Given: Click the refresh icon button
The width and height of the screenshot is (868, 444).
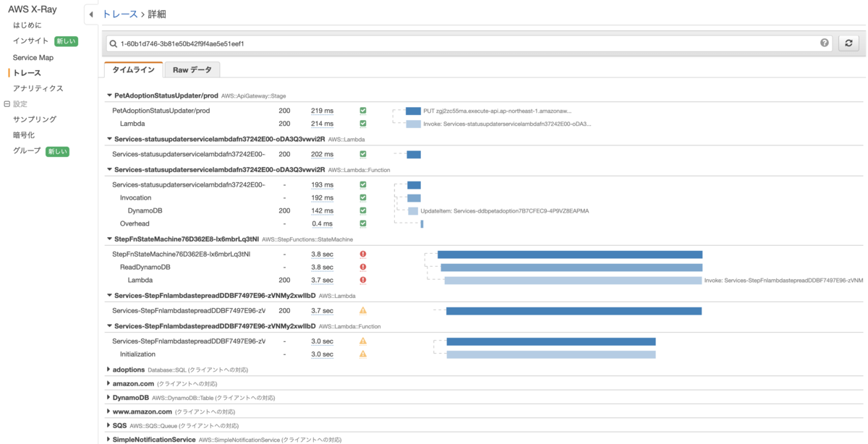Looking at the screenshot, I should click(x=848, y=43).
